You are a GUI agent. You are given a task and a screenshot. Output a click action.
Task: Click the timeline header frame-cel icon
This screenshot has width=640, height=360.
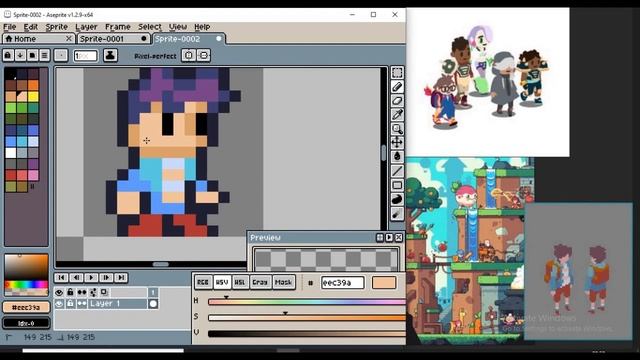[x=104, y=292]
